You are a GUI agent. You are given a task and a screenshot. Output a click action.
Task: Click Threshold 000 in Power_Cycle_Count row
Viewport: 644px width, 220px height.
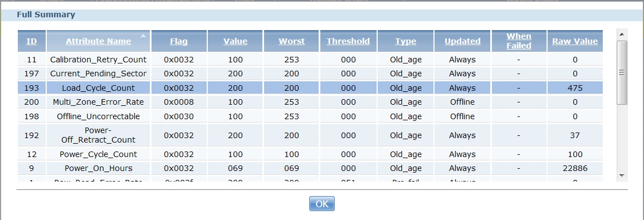348,154
